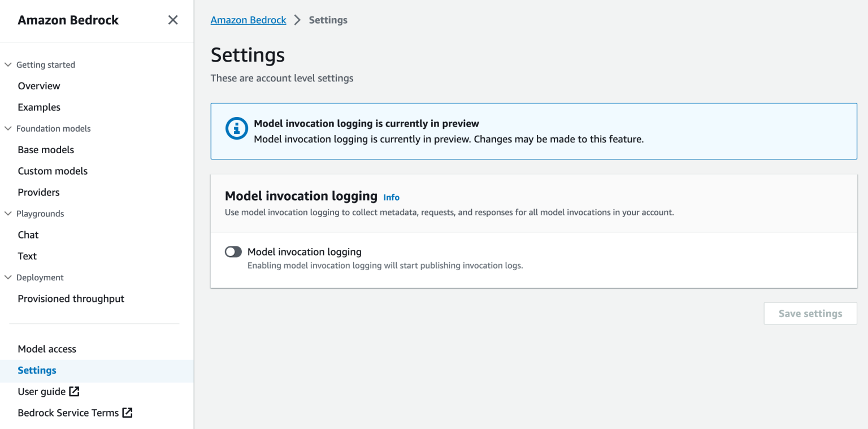
Task: Collapse the Deployment section
Action: pos(8,277)
